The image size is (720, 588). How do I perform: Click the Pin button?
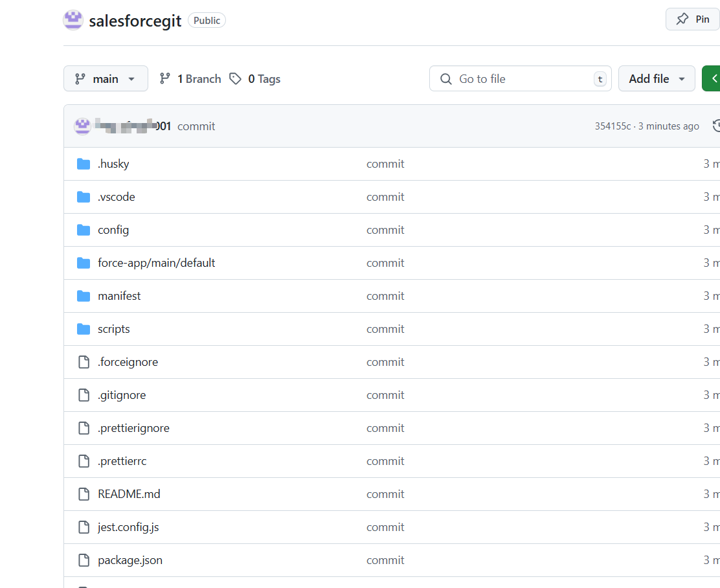click(692, 19)
